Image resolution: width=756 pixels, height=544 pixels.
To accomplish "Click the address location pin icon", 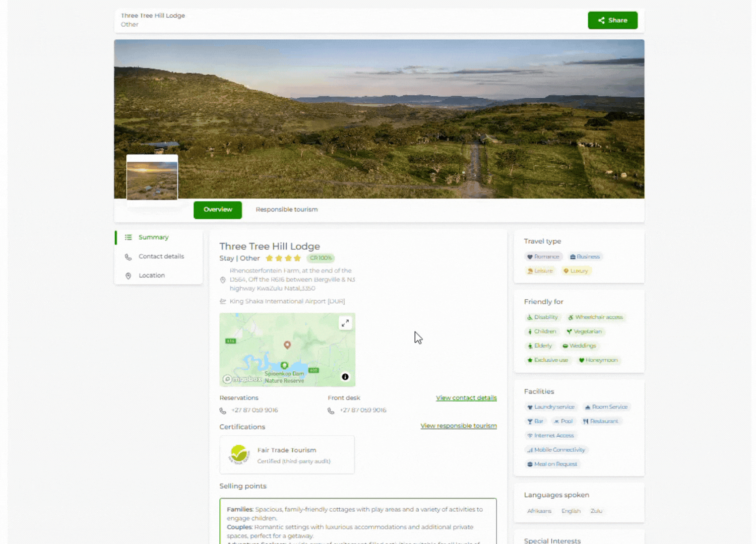I will (223, 280).
